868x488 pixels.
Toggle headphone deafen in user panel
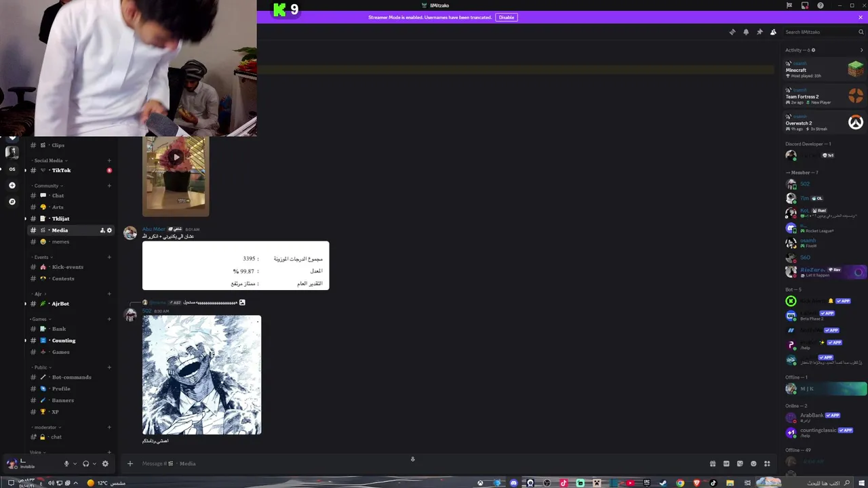tap(85, 464)
